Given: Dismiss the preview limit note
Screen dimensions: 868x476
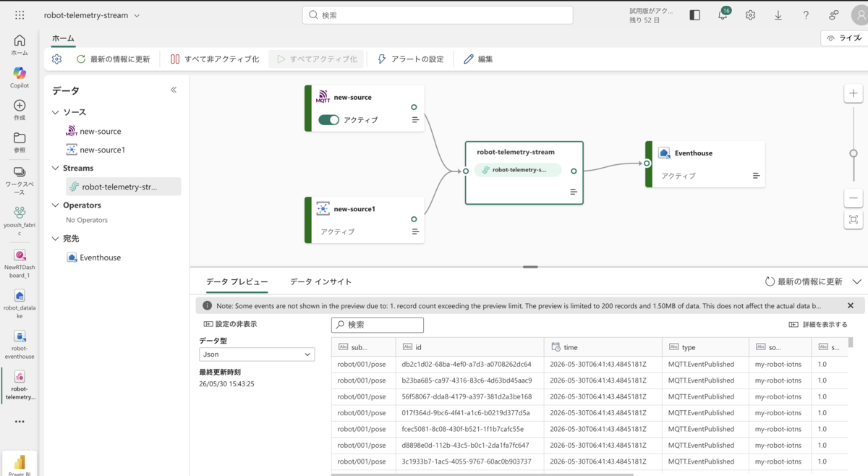Looking at the screenshot, I should tap(851, 306).
